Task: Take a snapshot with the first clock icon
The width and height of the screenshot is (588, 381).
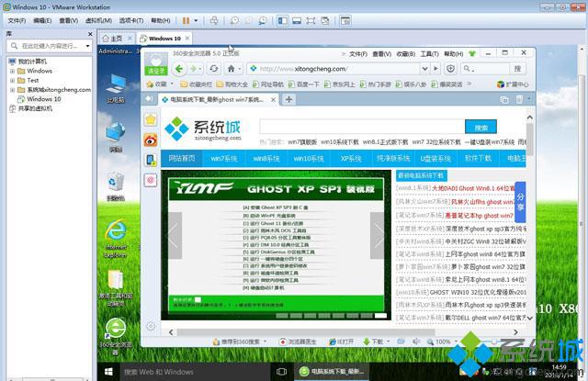Action: coord(234,20)
